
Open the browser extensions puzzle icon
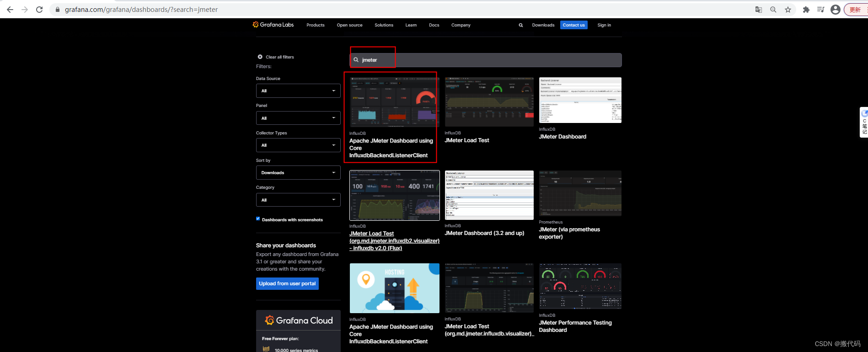806,10
